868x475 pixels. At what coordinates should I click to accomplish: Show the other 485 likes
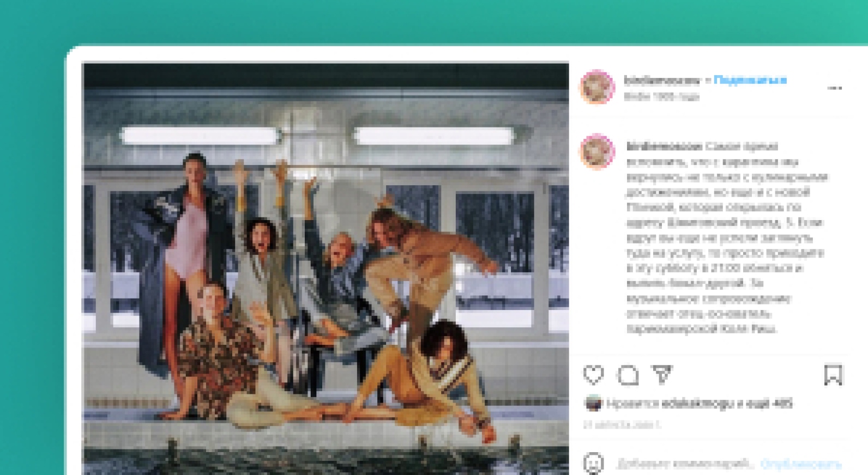point(770,404)
